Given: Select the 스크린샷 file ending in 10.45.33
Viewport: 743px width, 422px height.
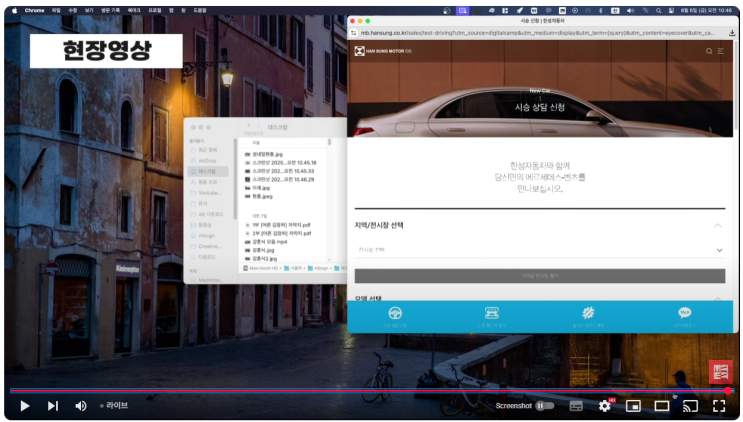Looking at the screenshot, I should pos(280,171).
